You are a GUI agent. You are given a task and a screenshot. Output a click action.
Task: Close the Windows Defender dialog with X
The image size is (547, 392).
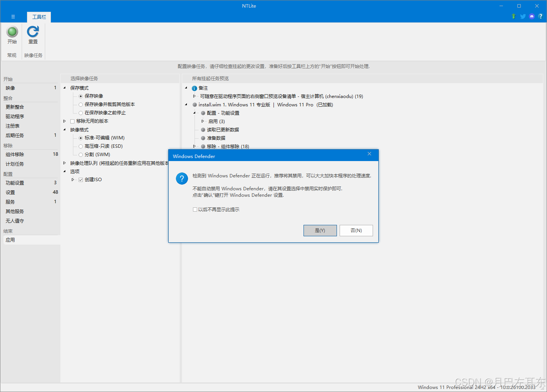(369, 154)
